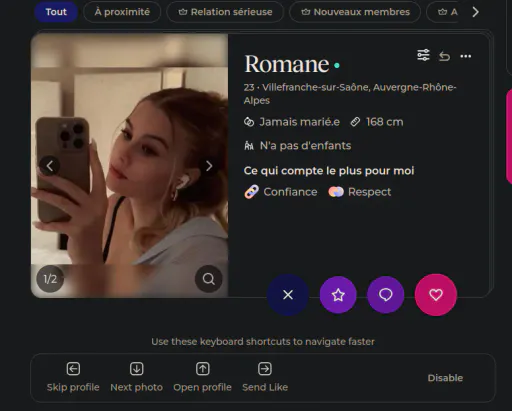This screenshot has height=411, width=512.
Task: Skip profile with the X button
Action: pyautogui.click(x=288, y=295)
